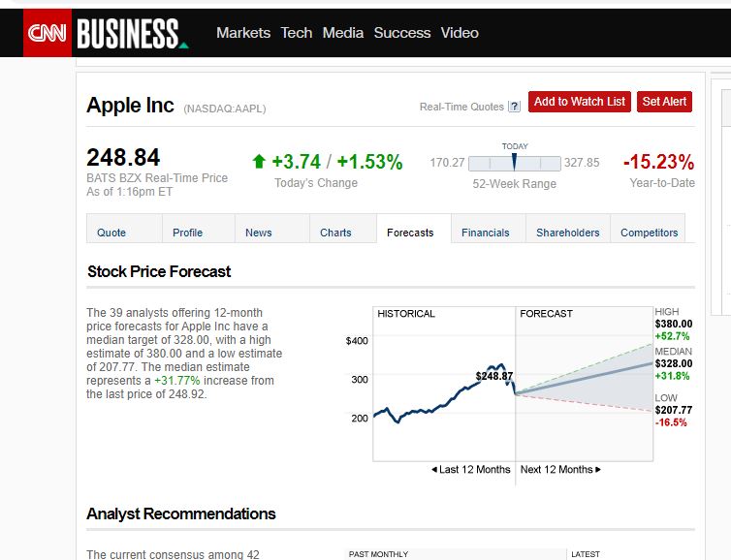This screenshot has width=731, height=560.
Task: Select the Competitors tab
Action: (x=650, y=233)
